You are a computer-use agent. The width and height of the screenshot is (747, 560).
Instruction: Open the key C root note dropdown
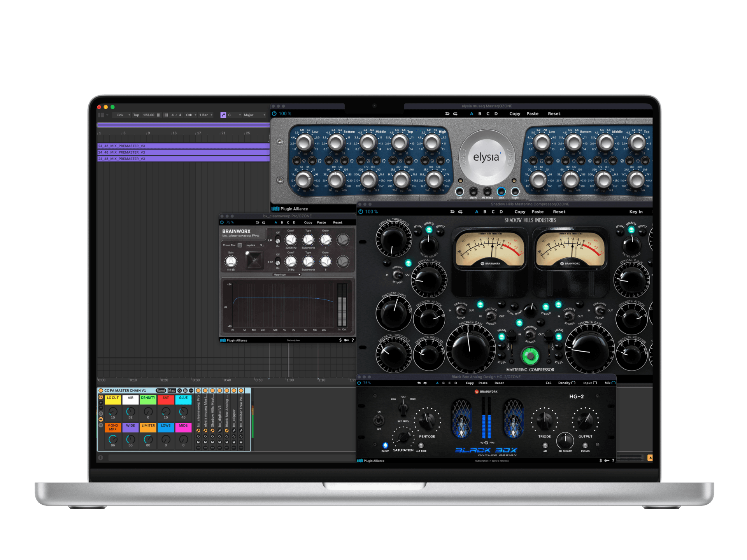tap(234, 115)
